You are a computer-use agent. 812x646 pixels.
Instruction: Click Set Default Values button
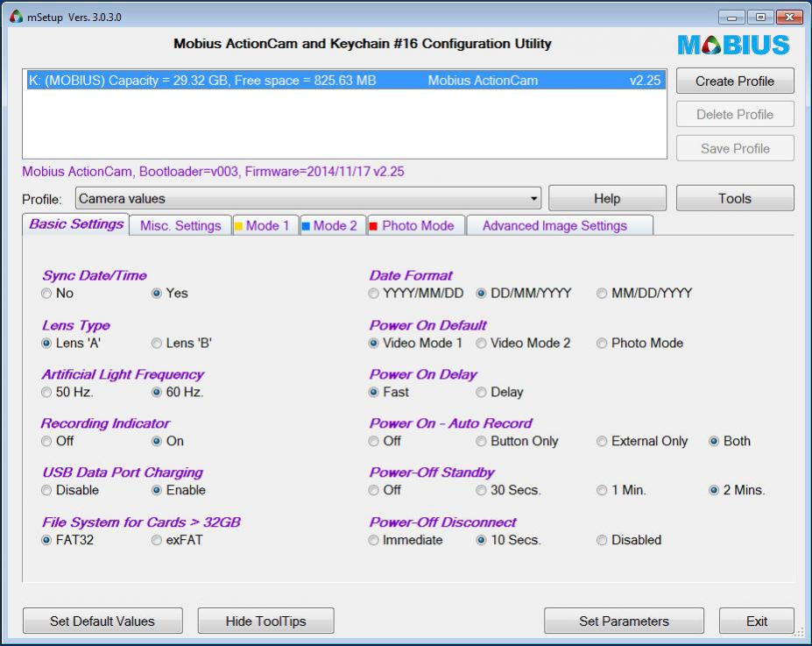(102, 621)
